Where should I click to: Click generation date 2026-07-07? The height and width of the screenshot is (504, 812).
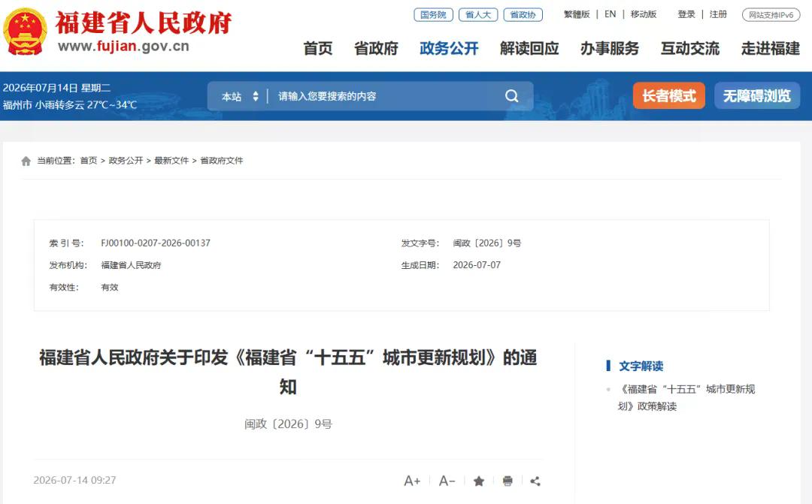[477, 265]
